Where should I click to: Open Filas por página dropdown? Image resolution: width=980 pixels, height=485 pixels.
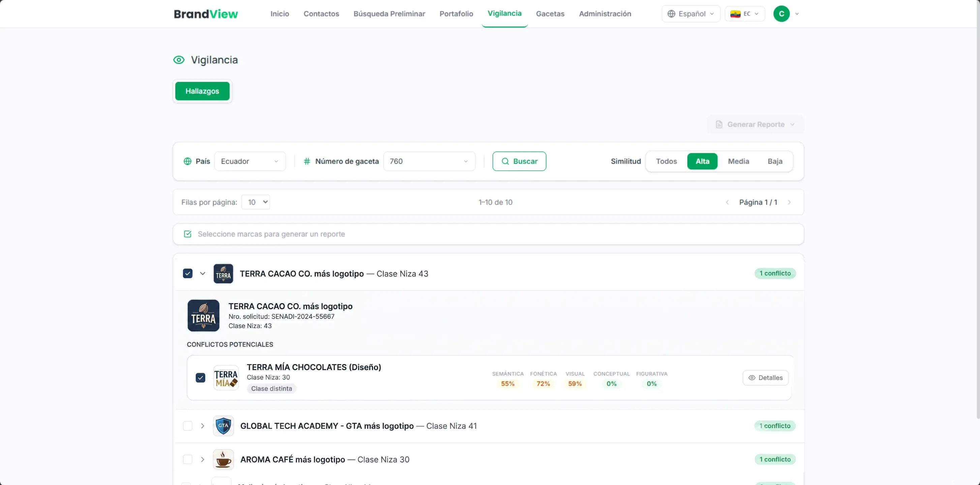click(256, 202)
